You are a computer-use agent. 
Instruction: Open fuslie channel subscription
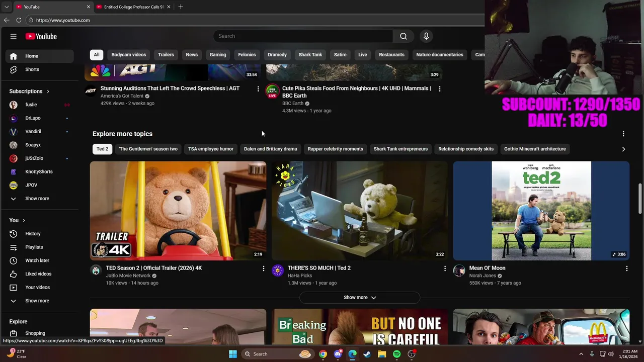point(39,105)
